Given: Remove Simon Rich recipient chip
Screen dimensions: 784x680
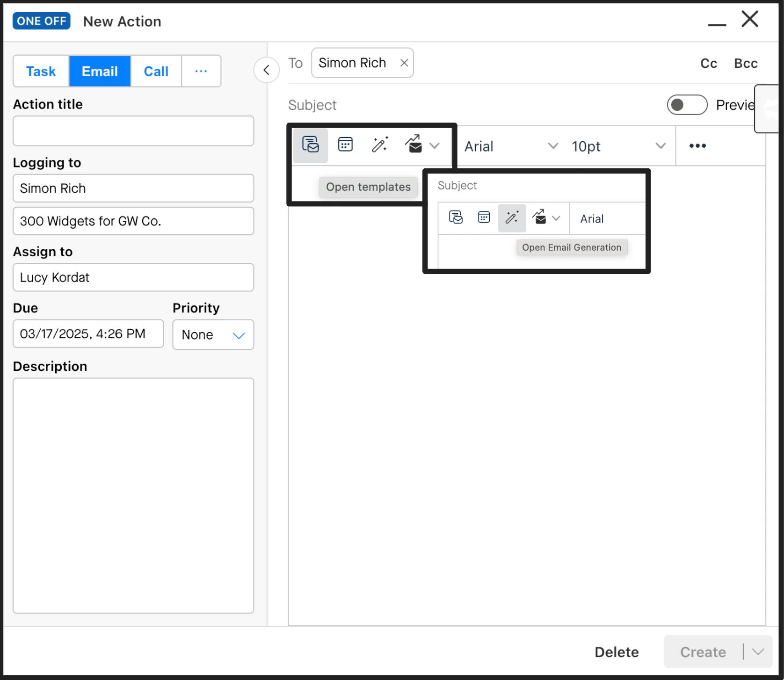Looking at the screenshot, I should pos(404,63).
